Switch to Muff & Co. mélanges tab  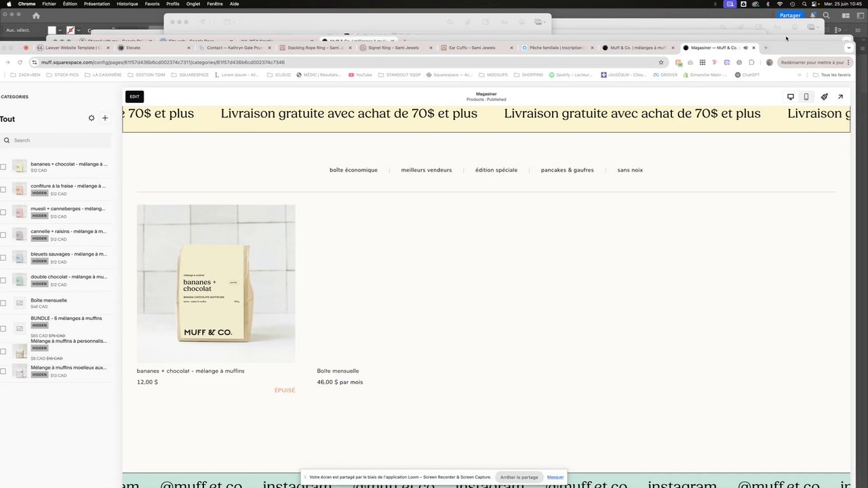[x=639, y=48]
